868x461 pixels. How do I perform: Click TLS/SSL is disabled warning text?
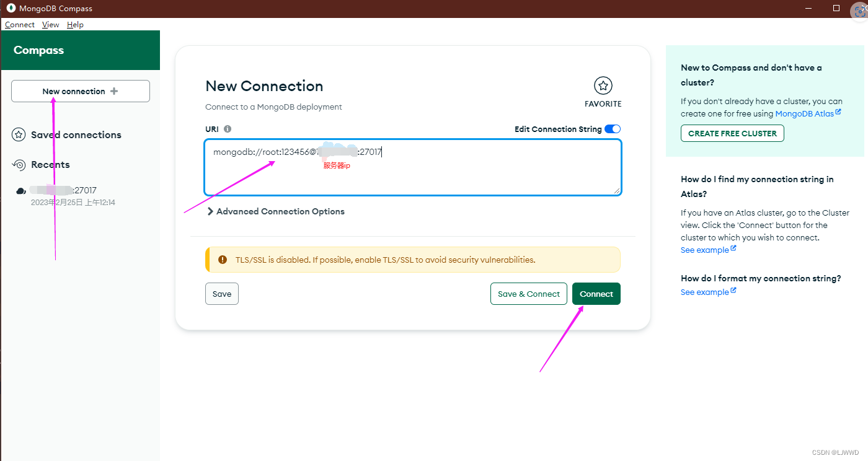[385, 260]
